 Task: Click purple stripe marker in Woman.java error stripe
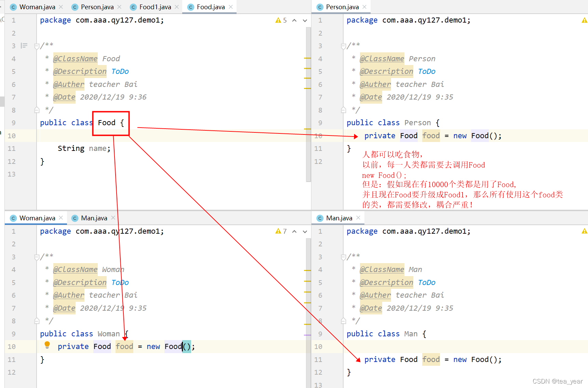(x=307, y=335)
